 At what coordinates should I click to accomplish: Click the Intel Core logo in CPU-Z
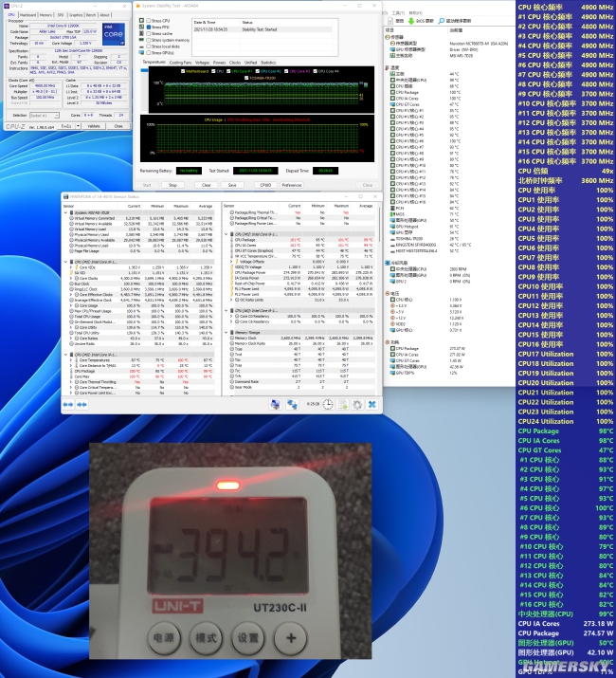[114, 34]
